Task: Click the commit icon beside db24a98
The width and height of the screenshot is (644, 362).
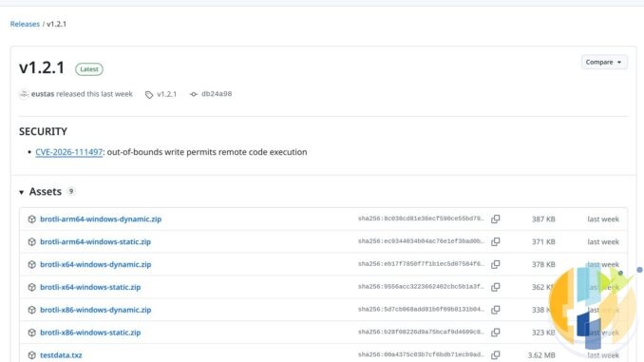Action: [194, 94]
